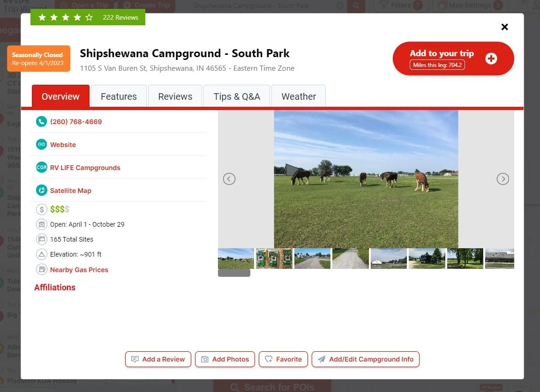Open Filters in the background toolbar
The width and height of the screenshot is (540, 392).
click(400, 5)
